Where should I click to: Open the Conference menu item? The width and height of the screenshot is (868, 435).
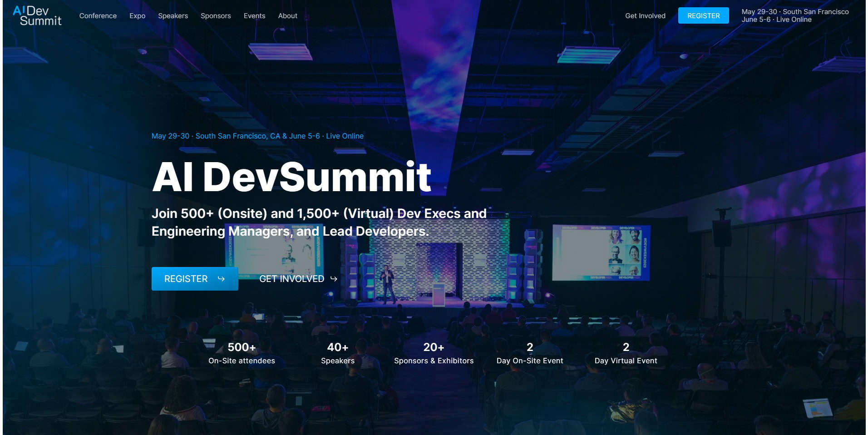click(x=98, y=16)
